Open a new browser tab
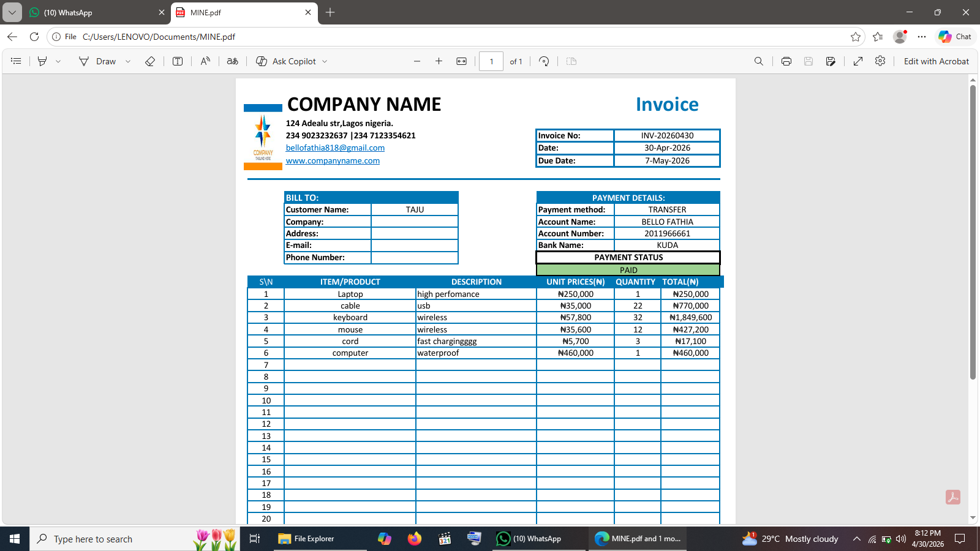This screenshot has height=551, width=980. [x=330, y=12]
